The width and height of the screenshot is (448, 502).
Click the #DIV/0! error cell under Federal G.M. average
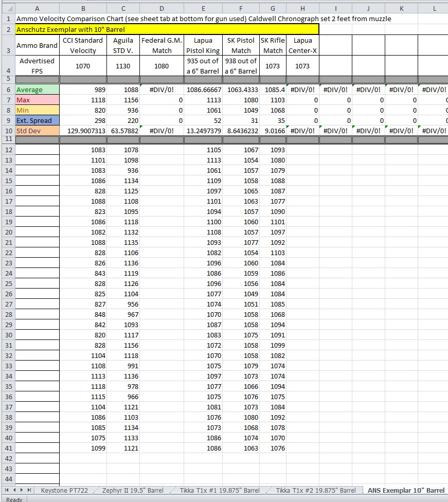click(162, 90)
